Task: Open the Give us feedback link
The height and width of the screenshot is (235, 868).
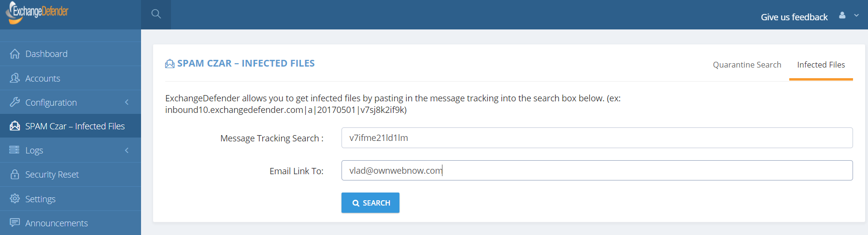Action: coord(794,17)
